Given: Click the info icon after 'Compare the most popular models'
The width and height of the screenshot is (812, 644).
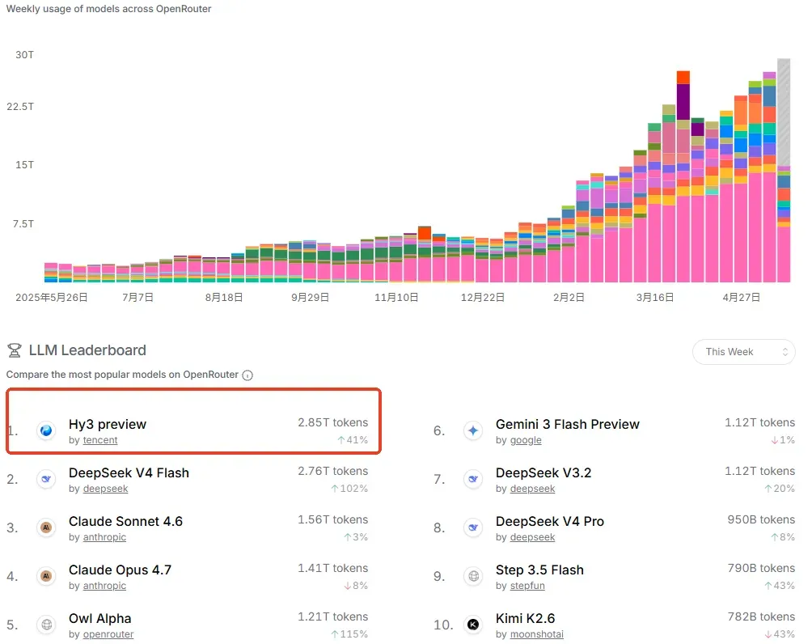Looking at the screenshot, I should point(247,375).
